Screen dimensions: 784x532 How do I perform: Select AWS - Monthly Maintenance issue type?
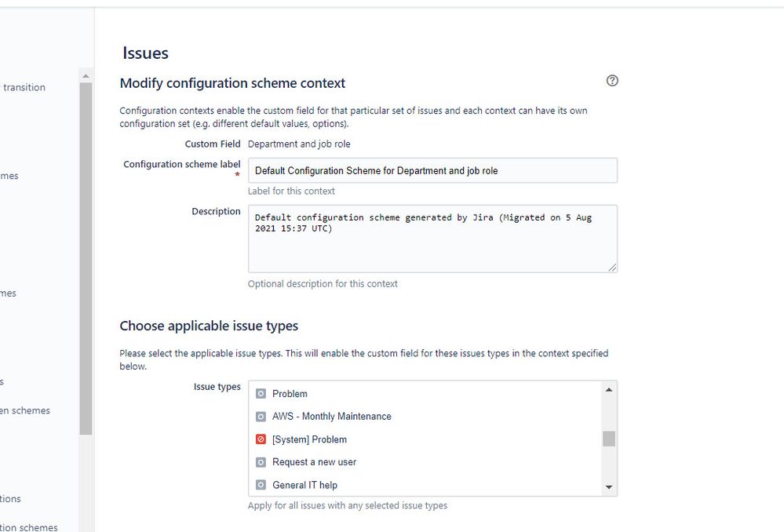pos(331,417)
